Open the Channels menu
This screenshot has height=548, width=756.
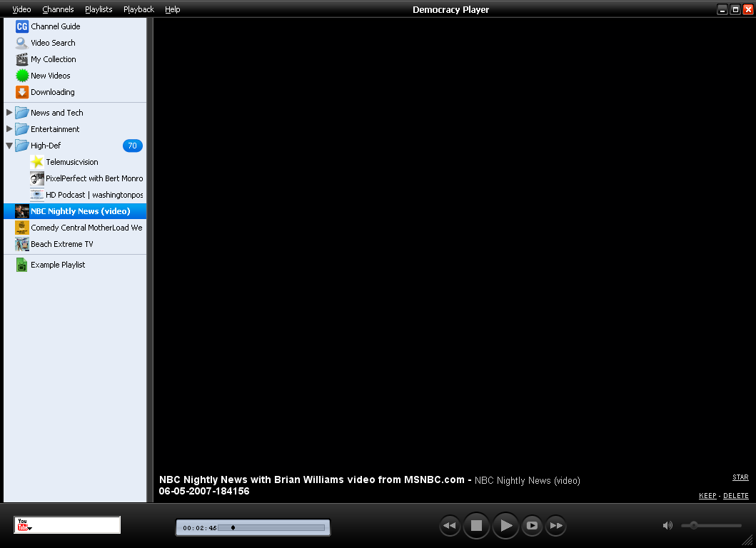pyautogui.click(x=58, y=9)
